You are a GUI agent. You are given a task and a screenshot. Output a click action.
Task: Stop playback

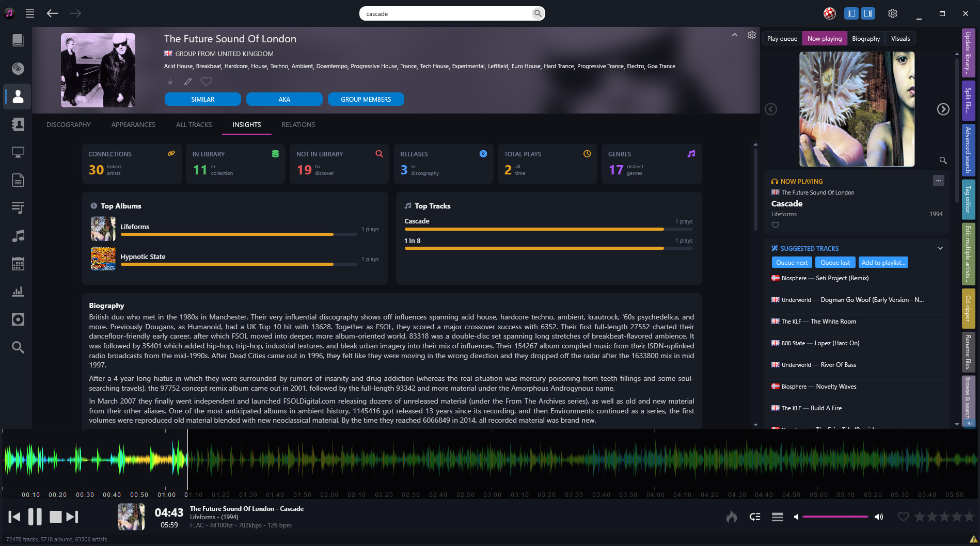[x=55, y=517]
